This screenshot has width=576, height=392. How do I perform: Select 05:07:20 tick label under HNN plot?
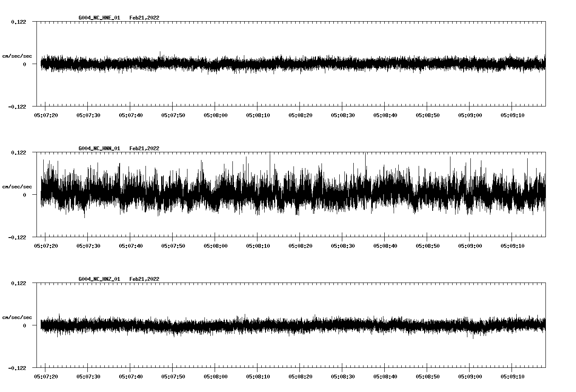[46, 246]
